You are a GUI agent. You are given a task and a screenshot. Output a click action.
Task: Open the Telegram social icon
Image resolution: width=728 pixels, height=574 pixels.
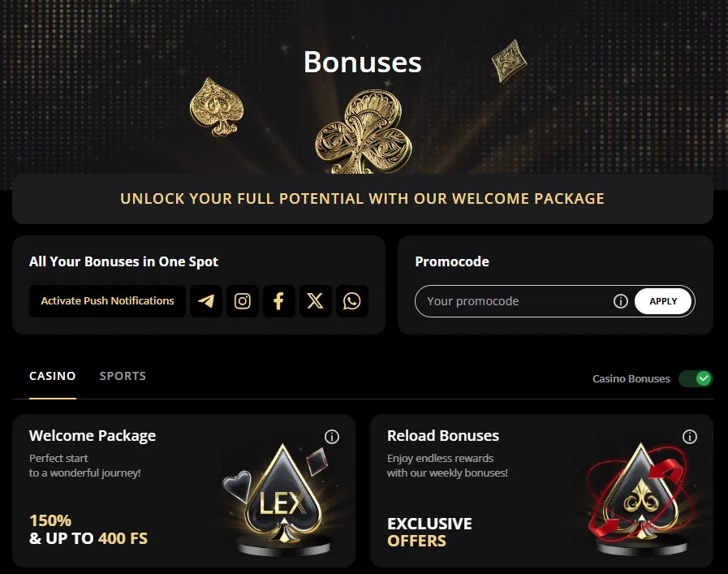[206, 301]
